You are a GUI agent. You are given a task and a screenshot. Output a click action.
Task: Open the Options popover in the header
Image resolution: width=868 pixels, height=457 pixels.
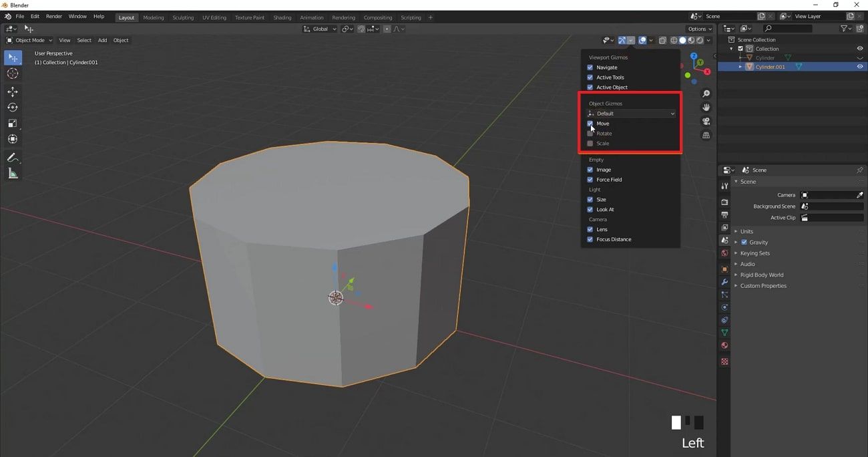tap(698, 29)
